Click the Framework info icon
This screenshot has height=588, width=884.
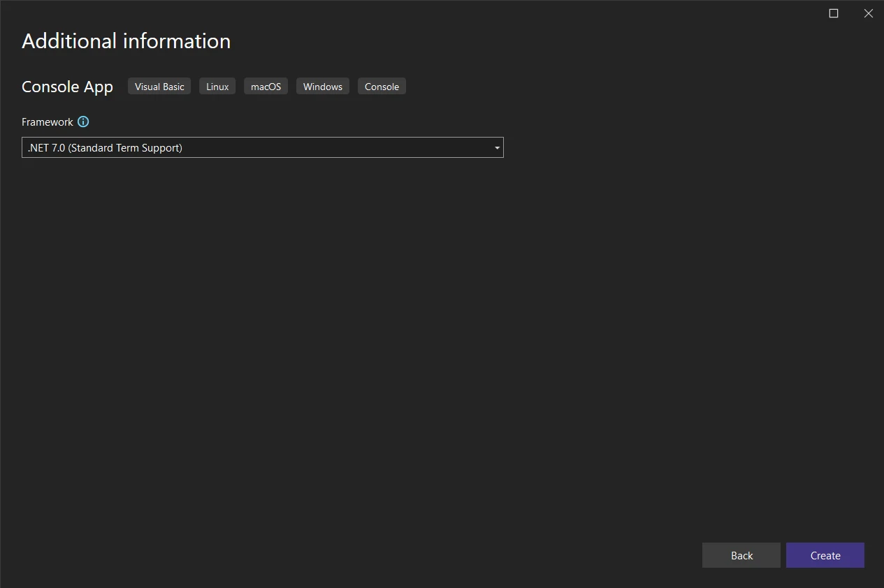point(83,122)
